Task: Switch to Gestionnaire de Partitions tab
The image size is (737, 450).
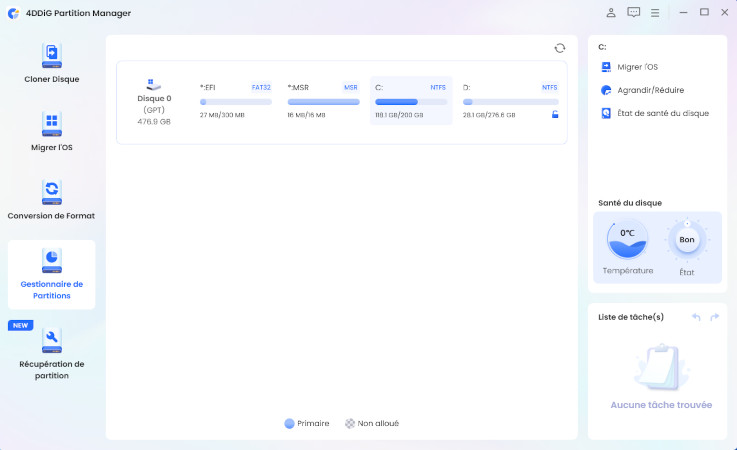Action: pyautogui.click(x=51, y=274)
